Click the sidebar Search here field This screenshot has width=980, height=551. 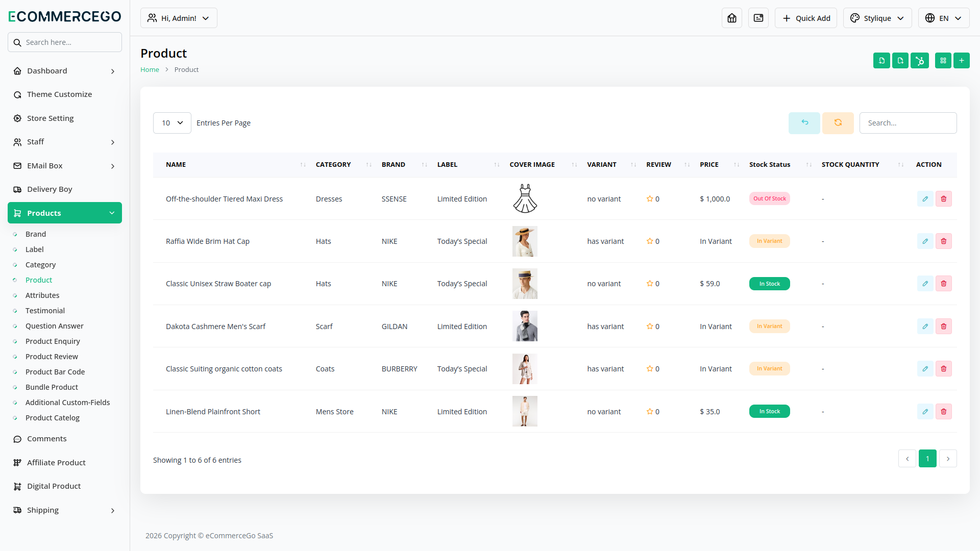tap(65, 42)
